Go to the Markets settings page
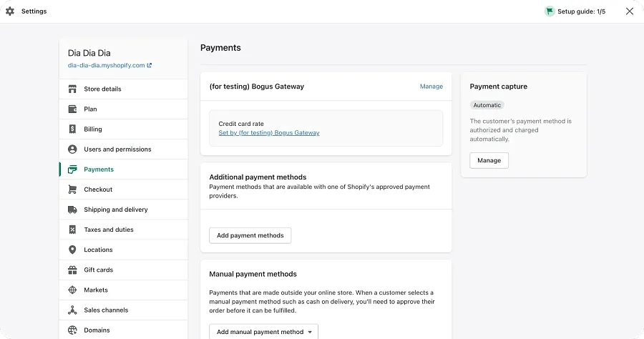The image size is (644, 339). (x=123, y=290)
